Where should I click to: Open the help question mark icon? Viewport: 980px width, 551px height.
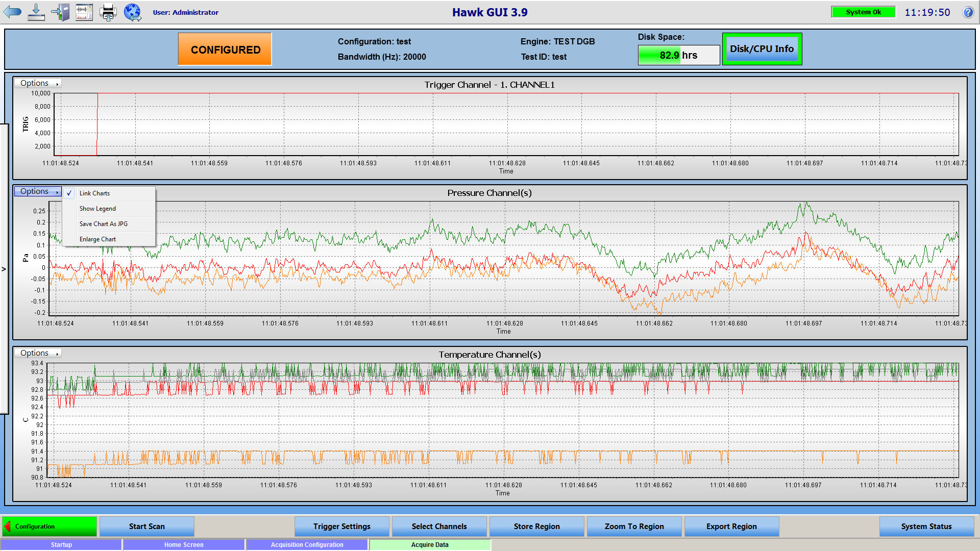click(968, 12)
